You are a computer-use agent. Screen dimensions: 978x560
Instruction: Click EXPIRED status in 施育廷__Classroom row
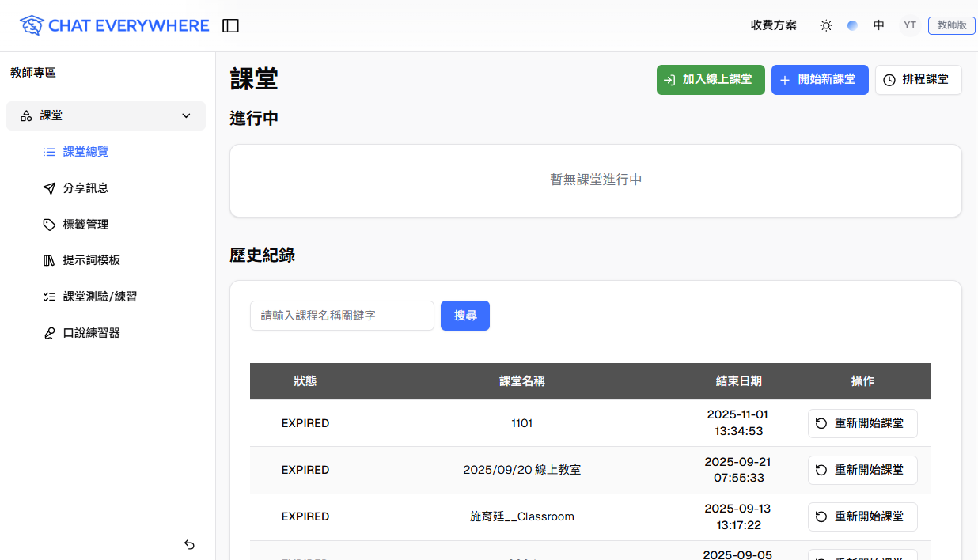[x=305, y=516]
